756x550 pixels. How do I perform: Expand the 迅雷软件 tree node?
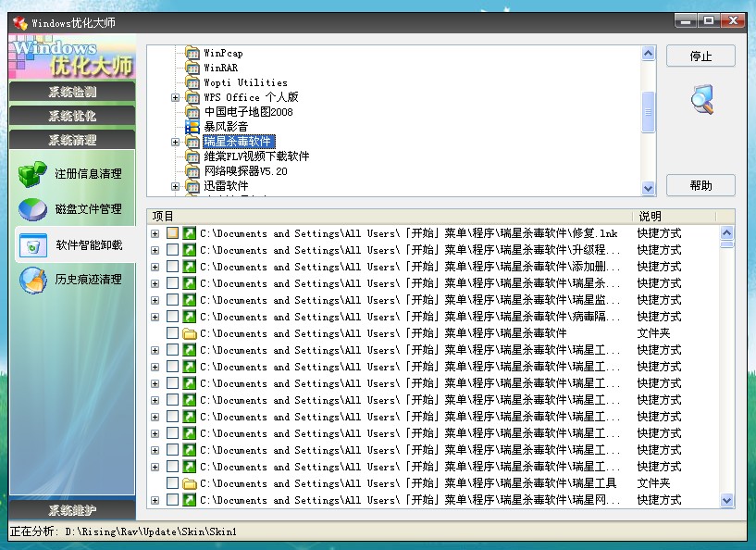tap(175, 186)
